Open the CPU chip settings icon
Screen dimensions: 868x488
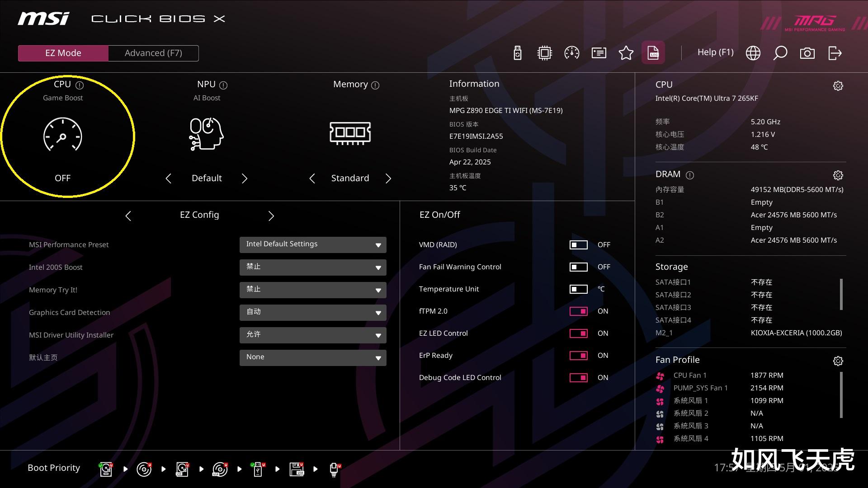pyautogui.click(x=545, y=53)
